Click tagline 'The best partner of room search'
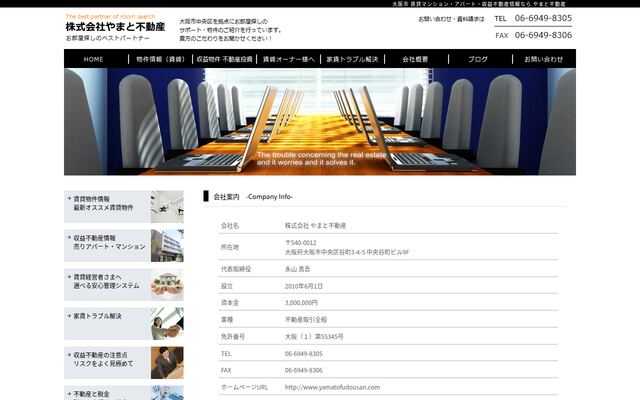640x400 pixels. [x=110, y=16]
